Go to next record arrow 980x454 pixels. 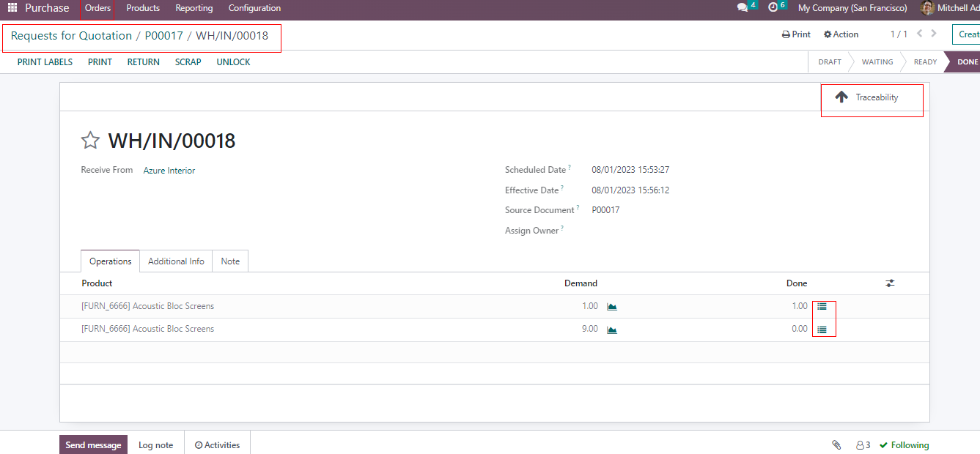[933, 34]
